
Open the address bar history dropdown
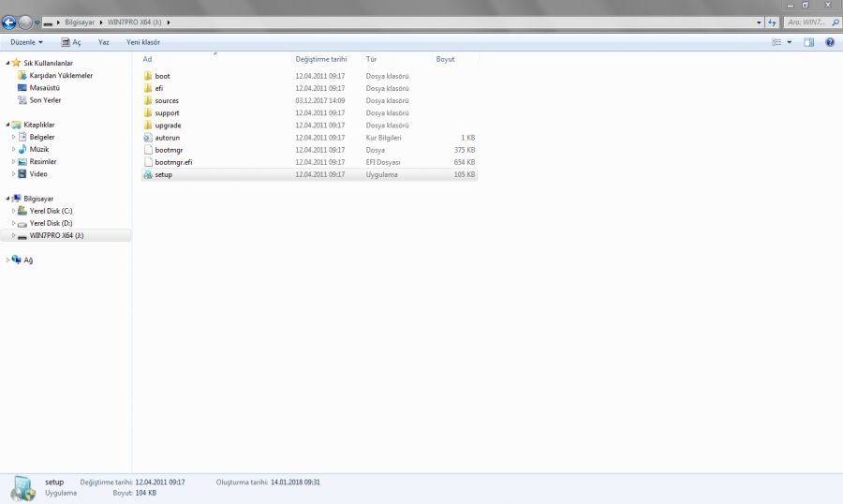point(759,22)
